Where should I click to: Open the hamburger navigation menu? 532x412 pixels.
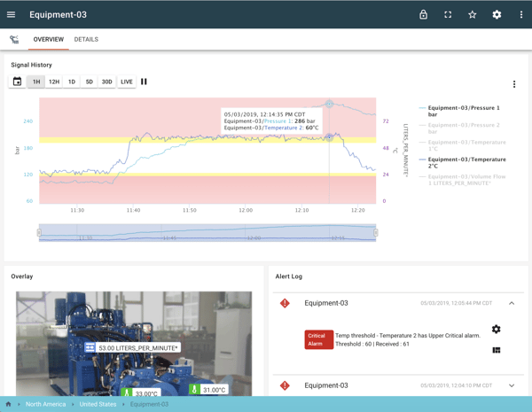click(x=12, y=15)
